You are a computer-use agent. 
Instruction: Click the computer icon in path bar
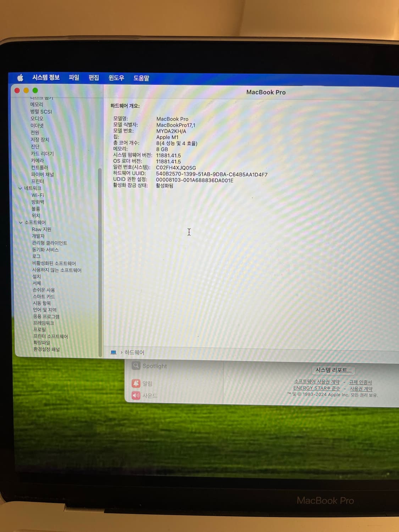click(113, 352)
